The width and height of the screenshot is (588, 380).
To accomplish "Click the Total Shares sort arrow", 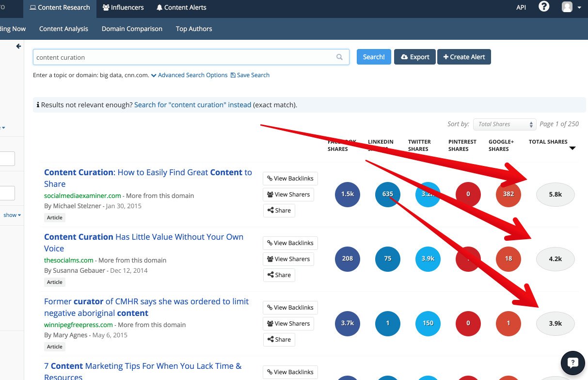I will (x=572, y=148).
